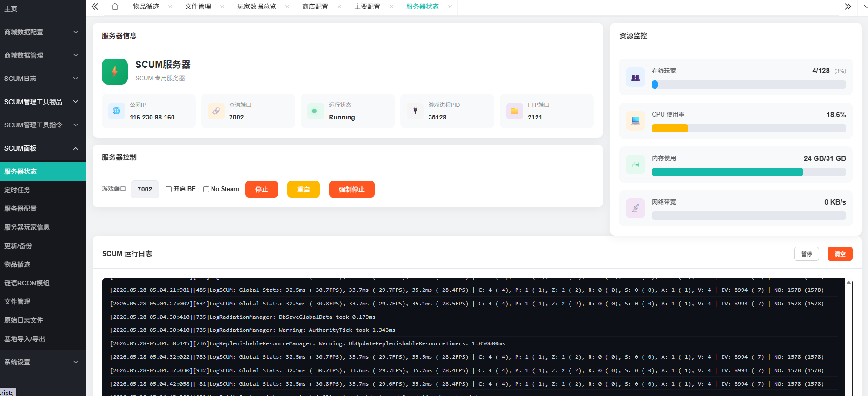Image resolution: width=868 pixels, height=396 pixels.
Task: Close the 商店配置 tab
Action: pyautogui.click(x=339, y=7)
